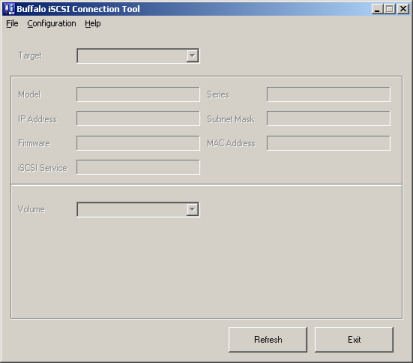Click the Exit button

pos(354,340)
